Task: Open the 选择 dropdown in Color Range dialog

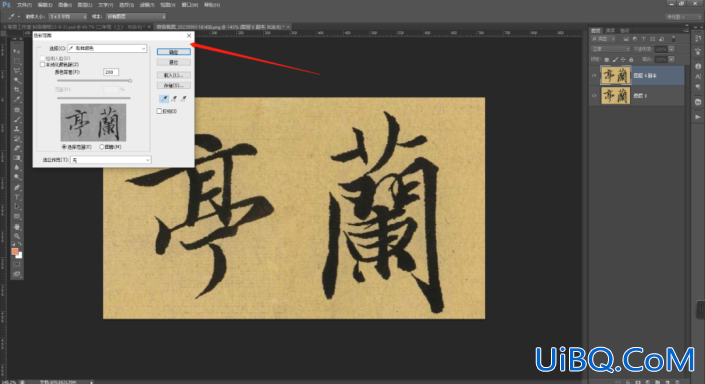Action: pos(107,48)
